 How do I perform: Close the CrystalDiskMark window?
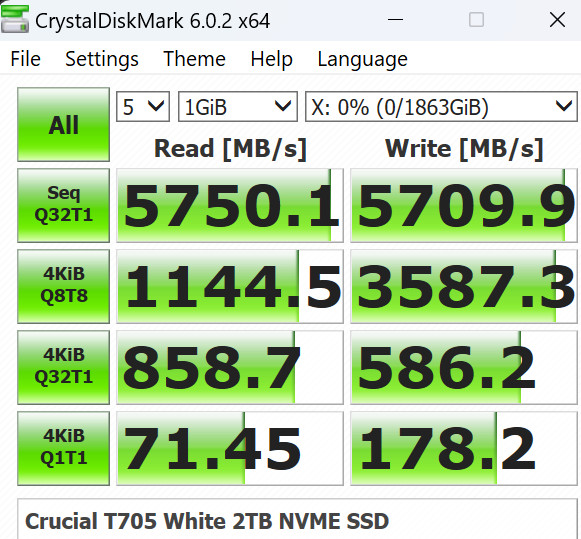(557, 19)
